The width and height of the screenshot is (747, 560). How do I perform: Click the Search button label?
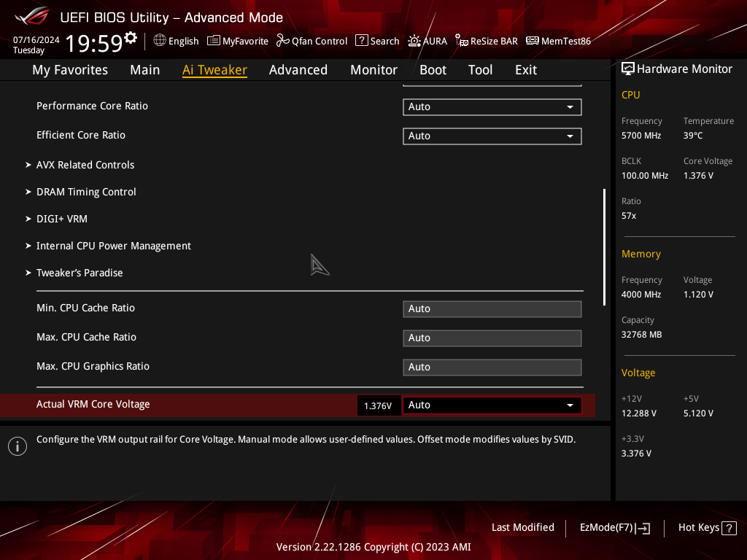pyautogui.click(x=384, y=41)
